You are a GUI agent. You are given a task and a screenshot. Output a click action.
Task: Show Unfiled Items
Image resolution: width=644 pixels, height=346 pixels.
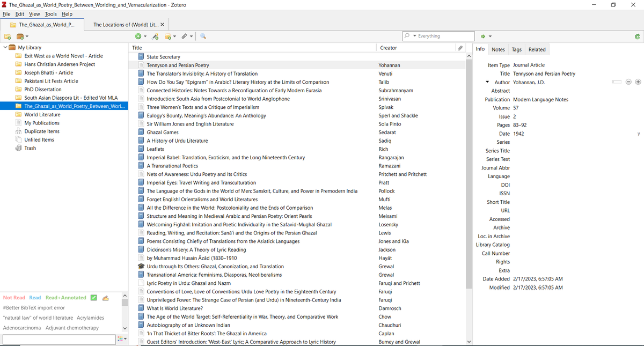click(39, 139)
